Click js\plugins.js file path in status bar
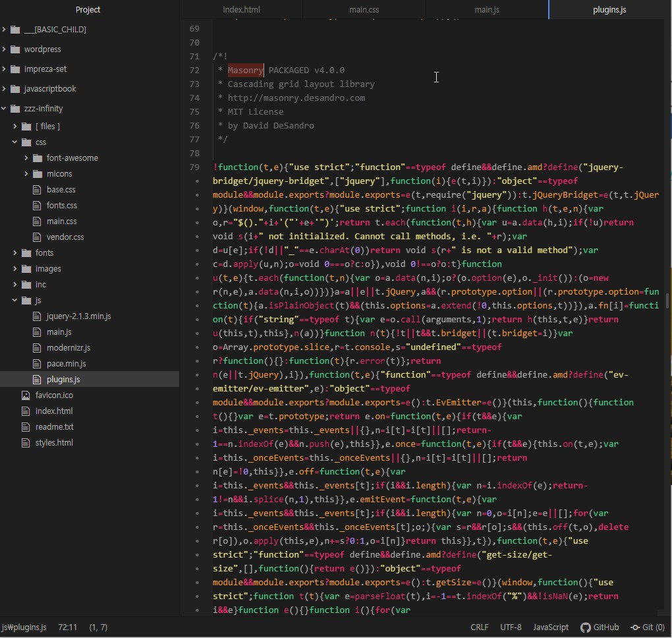The image size is (672, 638). [x=24, y=627]
